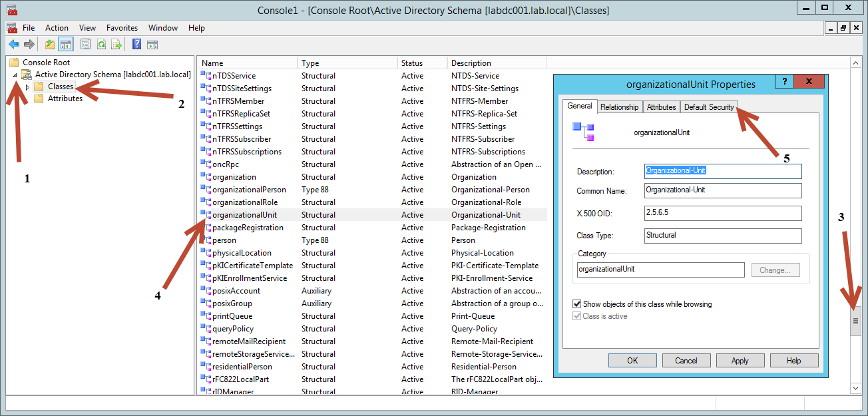Click Cancel in the Properties dialog
868x416 pixels.
click(686, 361)
